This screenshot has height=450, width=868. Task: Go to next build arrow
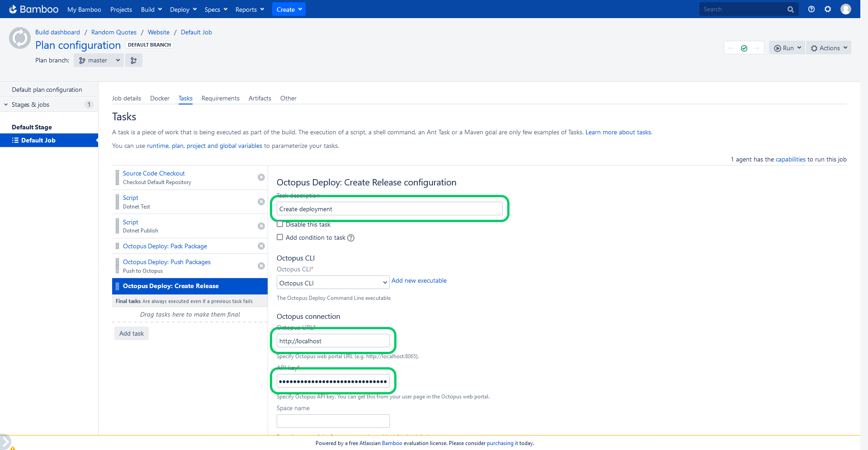coord(757,48)
